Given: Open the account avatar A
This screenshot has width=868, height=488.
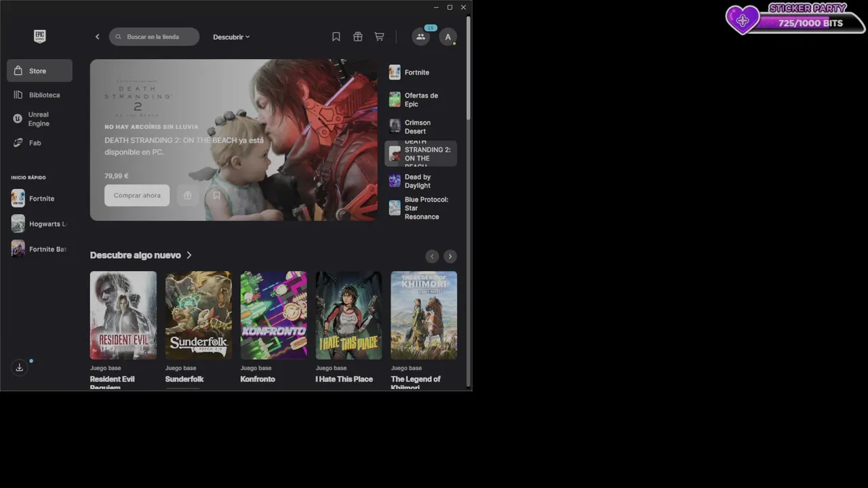Looking at the screenshot, I should click(448, 37).
